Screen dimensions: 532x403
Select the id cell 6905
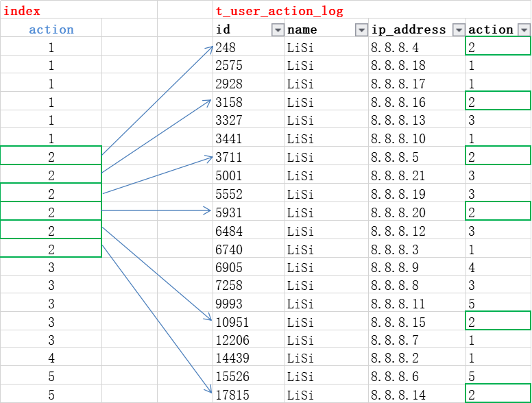(249, 267)
